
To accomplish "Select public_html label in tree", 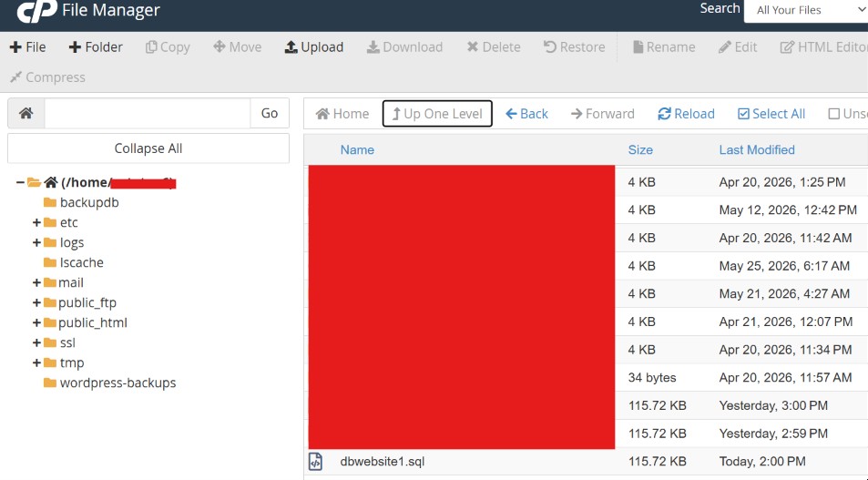I will click(93, 322).
